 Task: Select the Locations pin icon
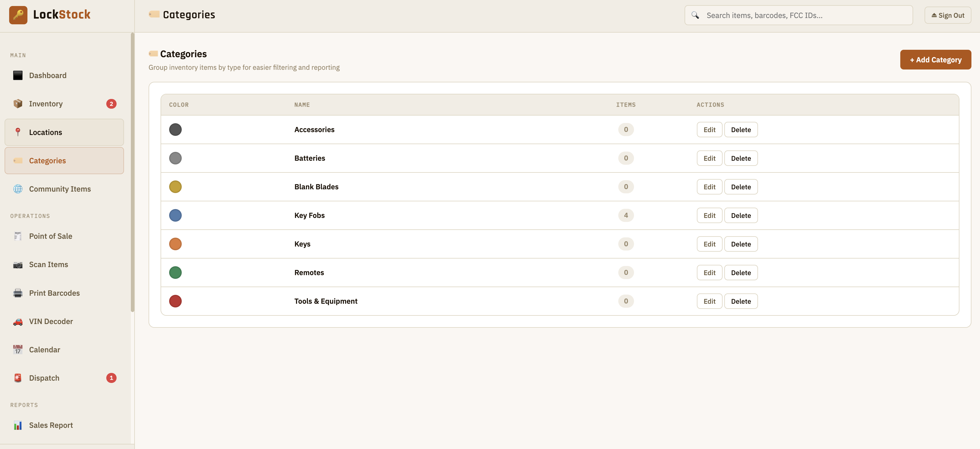[18, 132]
